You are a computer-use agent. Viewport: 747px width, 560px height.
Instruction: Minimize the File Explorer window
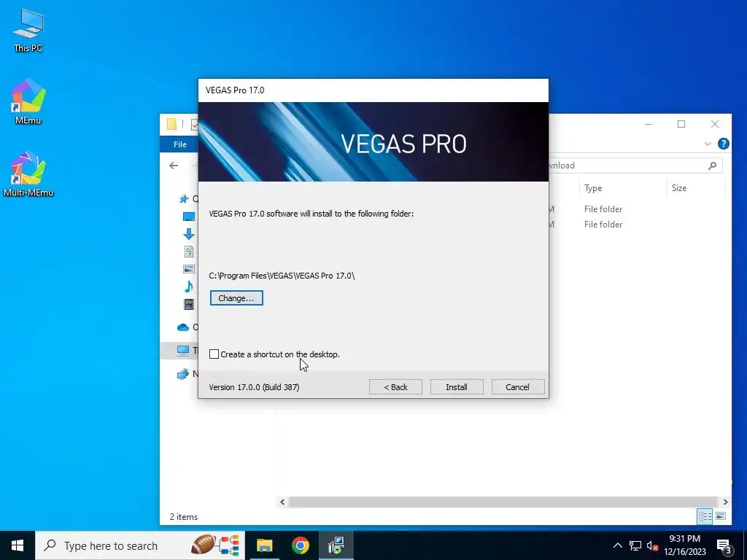(649, 124)
